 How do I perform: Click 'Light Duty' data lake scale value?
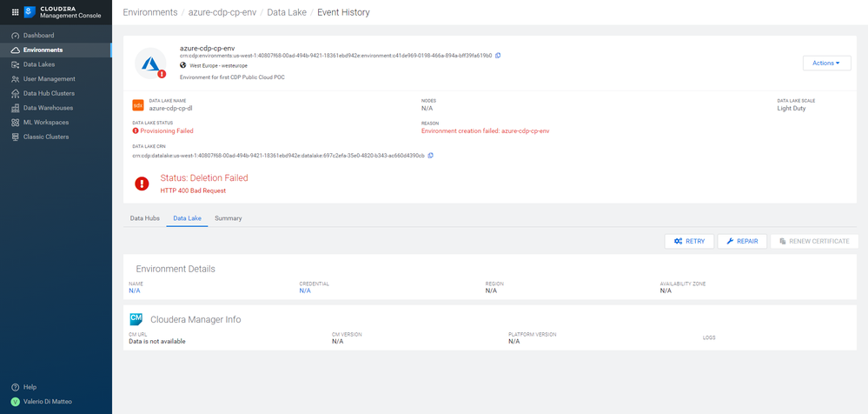(792, 108)
